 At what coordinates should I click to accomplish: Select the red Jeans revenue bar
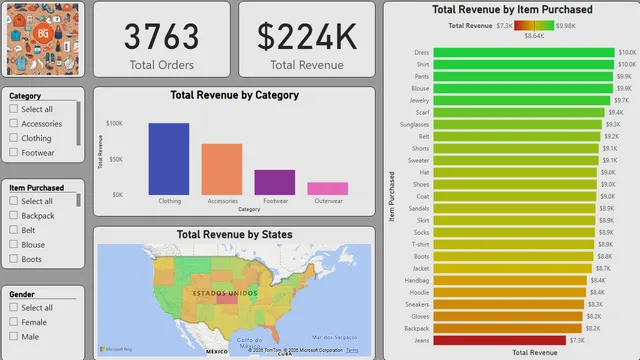tap(500, 340)
